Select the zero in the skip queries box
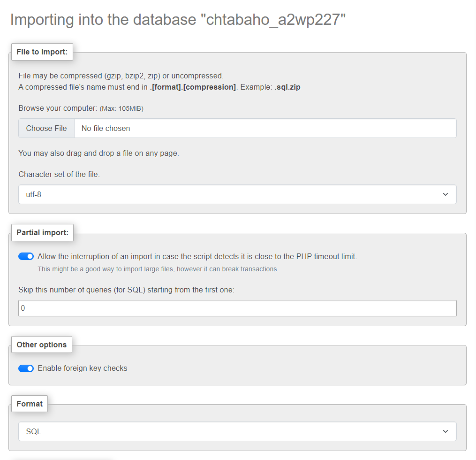 tap(23, 308)
